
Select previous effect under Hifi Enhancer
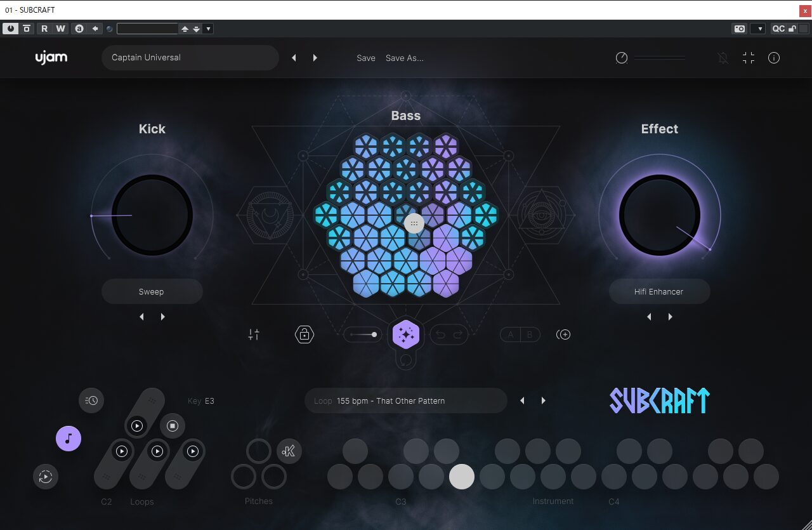tap(649, 317)
